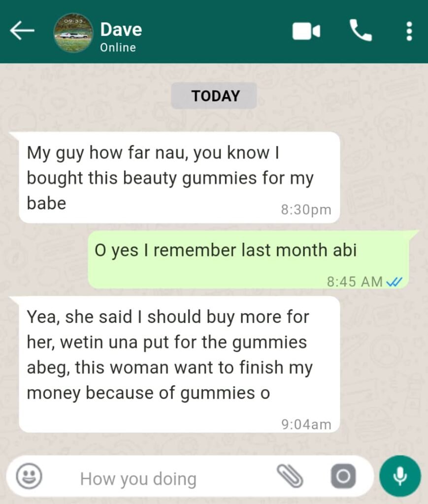Start a voice call with Dave
The image size is (428, 504).
pos(361,31)
